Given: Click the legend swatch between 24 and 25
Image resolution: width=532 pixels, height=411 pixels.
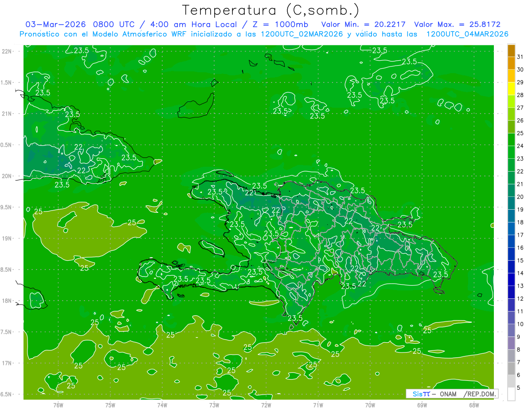Looking at the screenshot, I should point(511,140).
